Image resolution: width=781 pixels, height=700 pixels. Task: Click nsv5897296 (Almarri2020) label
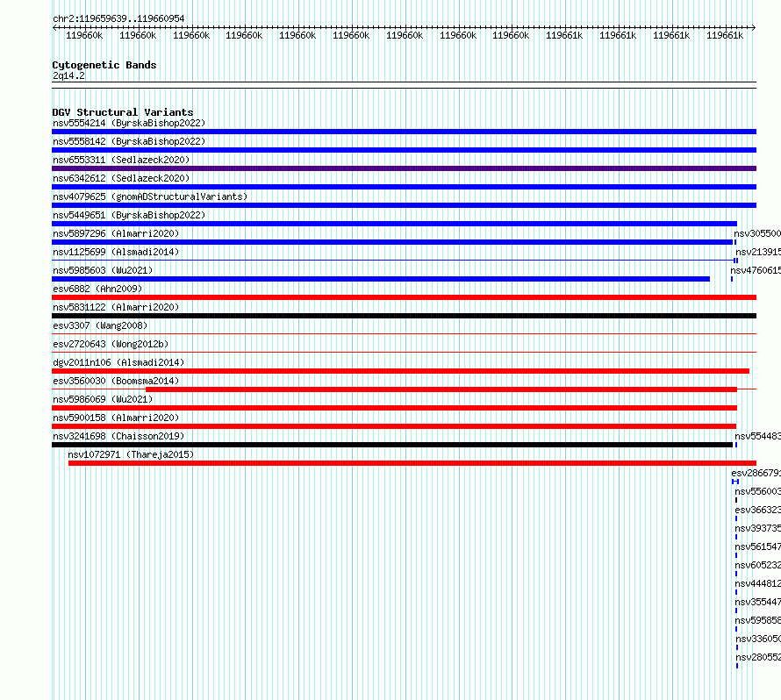[116, 233]
